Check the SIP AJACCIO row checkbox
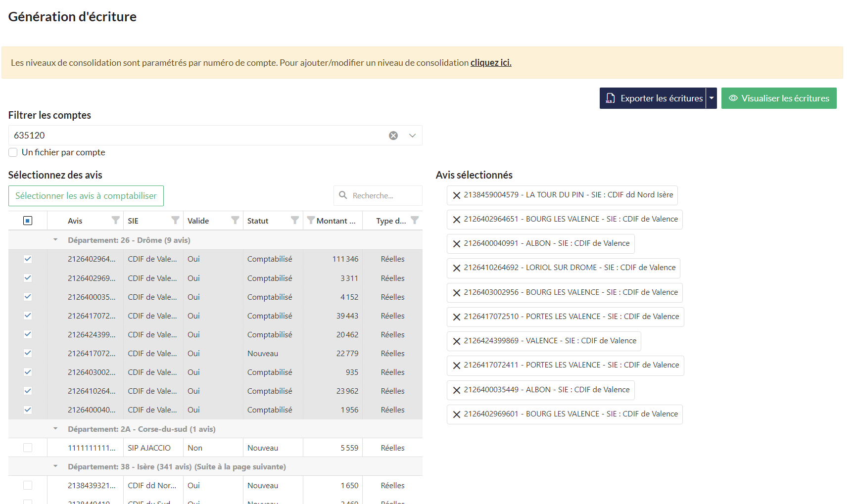The image size is (858, 504). (28, 448)
